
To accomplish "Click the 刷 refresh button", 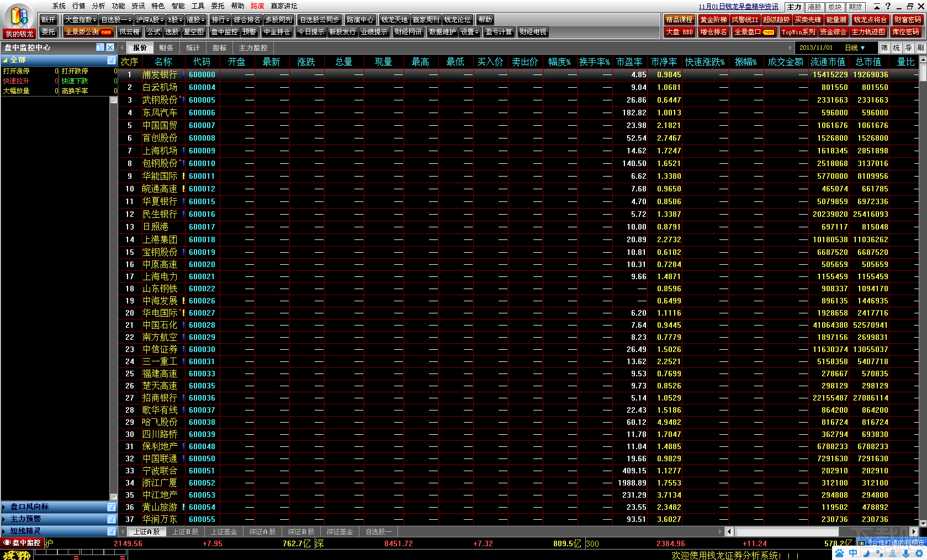I will (x=920, y=48).
